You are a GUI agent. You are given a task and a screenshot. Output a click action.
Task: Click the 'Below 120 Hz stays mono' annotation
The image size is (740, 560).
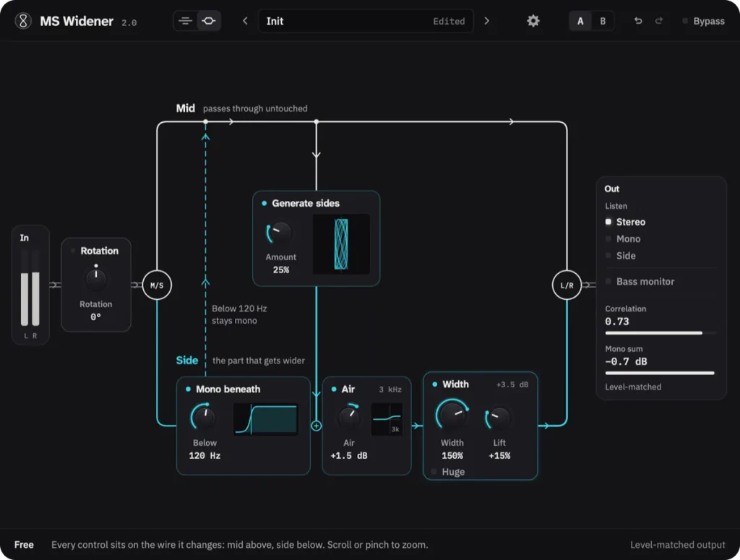239,314
